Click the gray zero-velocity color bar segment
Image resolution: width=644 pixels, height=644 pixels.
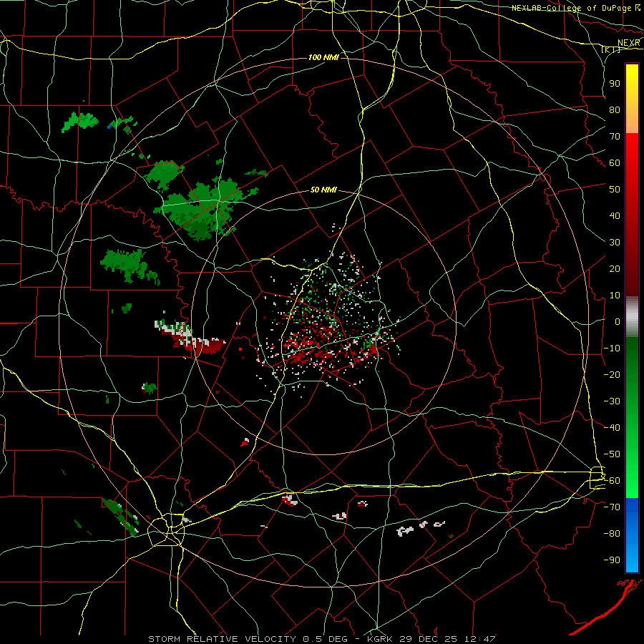[x=632, y=317]
